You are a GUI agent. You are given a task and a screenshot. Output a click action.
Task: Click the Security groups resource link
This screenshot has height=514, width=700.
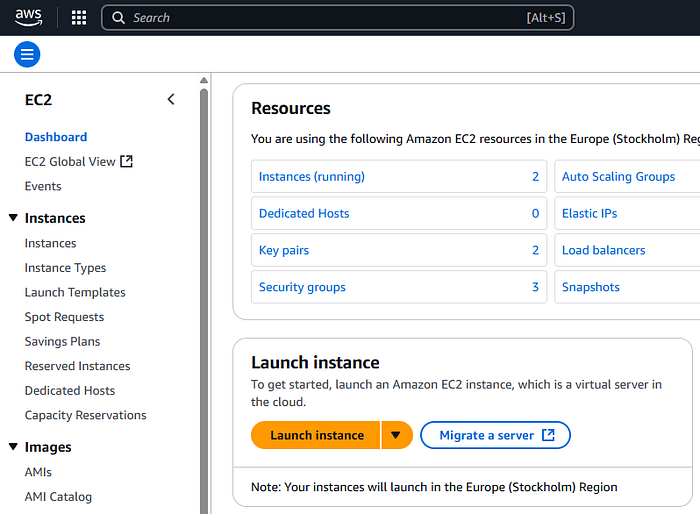pyautogui.click(x=302, y=287)
